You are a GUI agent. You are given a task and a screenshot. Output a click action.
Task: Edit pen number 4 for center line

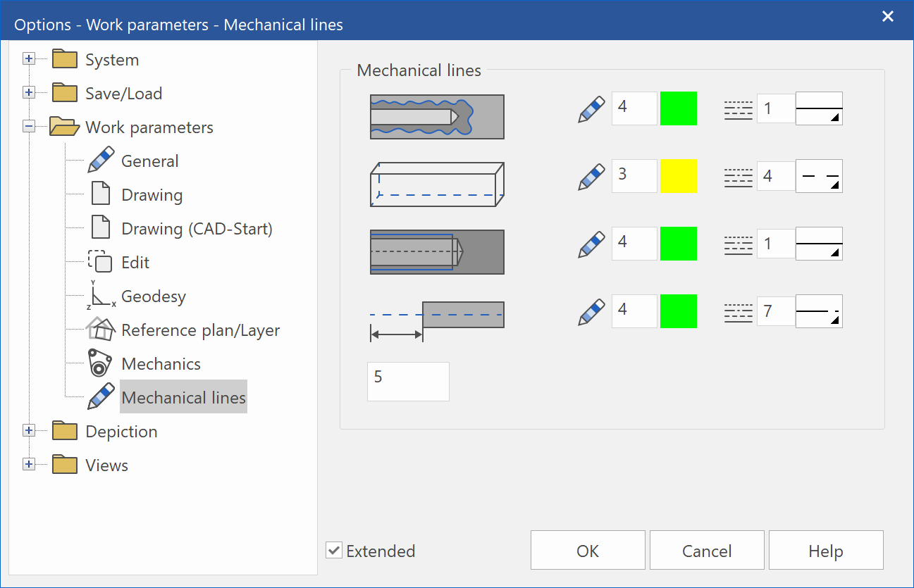[x=634, y=311]
